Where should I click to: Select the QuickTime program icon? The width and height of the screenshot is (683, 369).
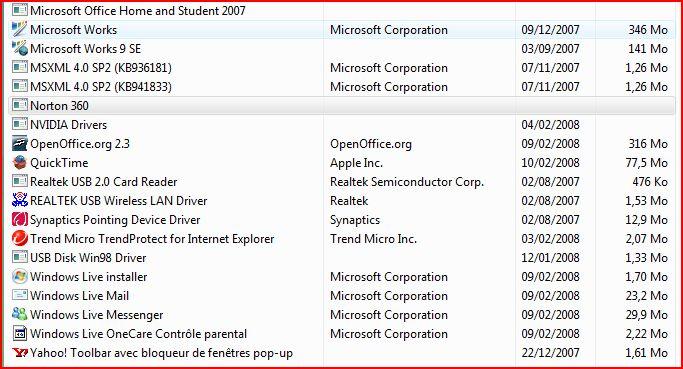(20, 162)
